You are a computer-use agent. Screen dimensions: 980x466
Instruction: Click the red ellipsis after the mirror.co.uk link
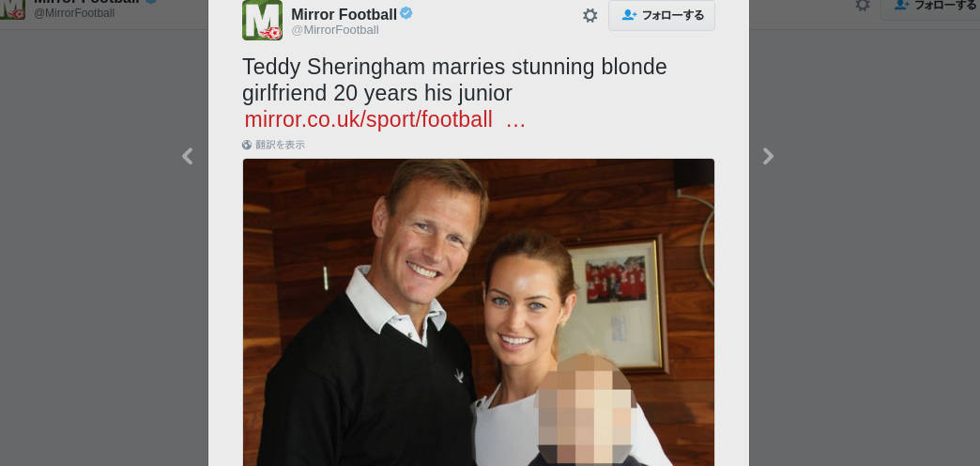515,119
